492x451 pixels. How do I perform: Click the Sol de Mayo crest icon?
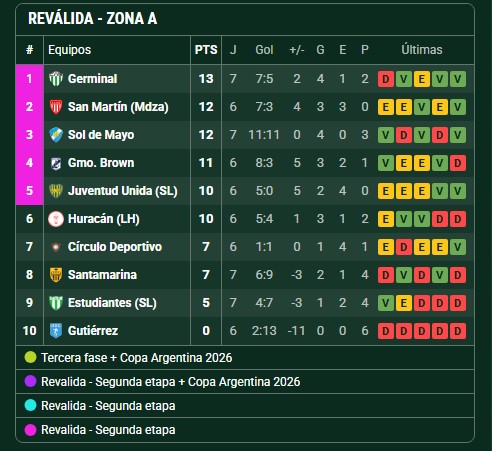[x=56, y=135]
